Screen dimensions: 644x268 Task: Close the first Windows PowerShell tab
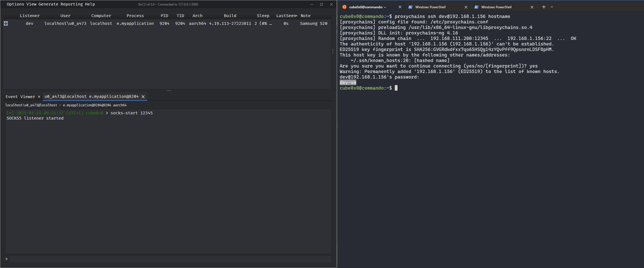click(x=466, y=7)
